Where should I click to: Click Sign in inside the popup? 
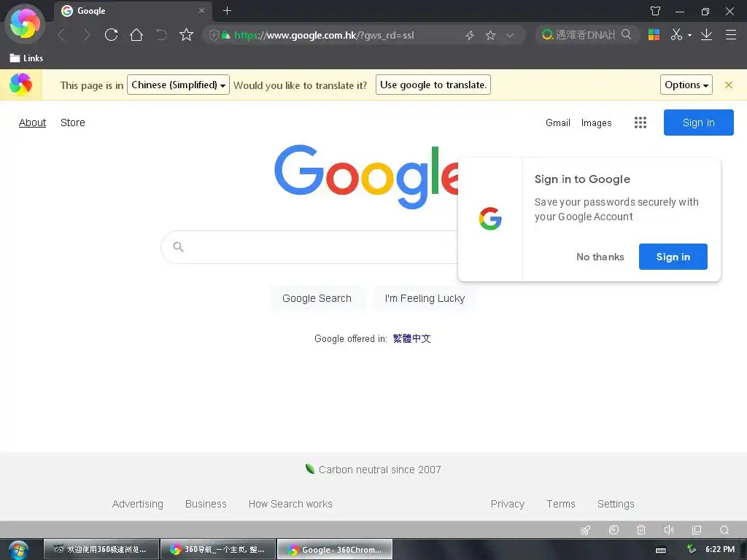click(673, 257)
